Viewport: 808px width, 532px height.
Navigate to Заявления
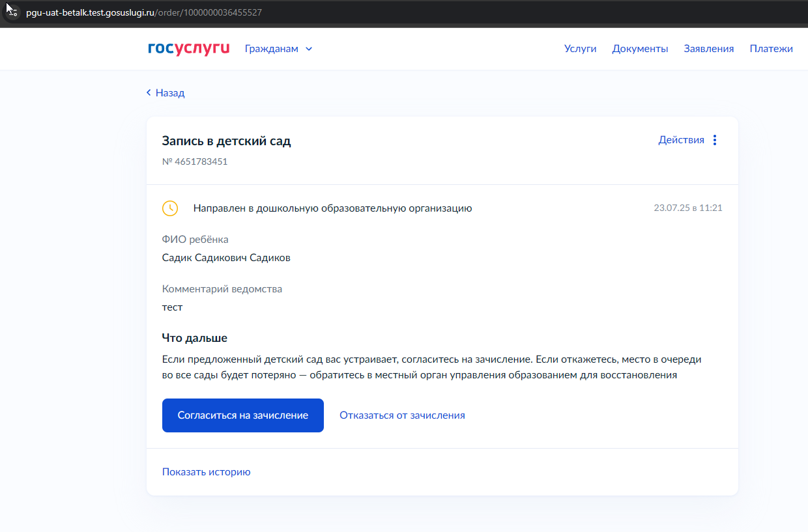click(709, 49)
